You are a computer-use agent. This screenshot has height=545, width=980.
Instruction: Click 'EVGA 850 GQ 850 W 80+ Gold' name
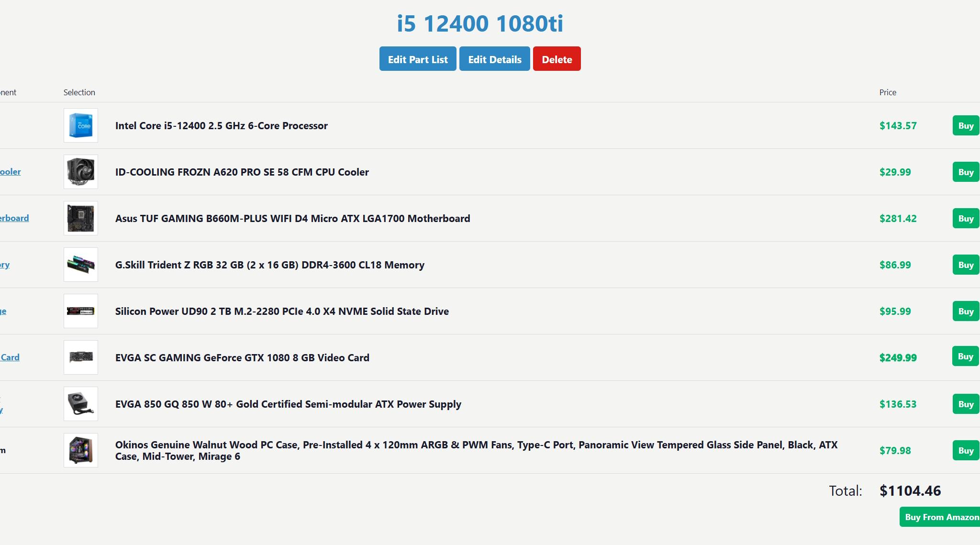pyautogui.click(x=187, y=404)
